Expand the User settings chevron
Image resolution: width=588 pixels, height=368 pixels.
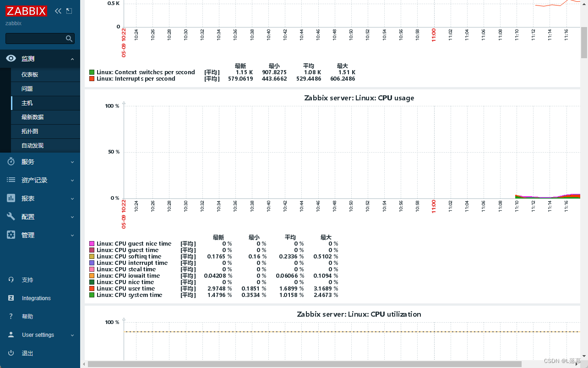72,335
